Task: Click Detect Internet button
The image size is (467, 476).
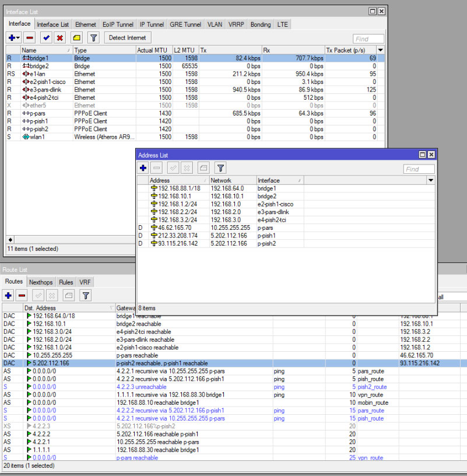Action: 128,38
